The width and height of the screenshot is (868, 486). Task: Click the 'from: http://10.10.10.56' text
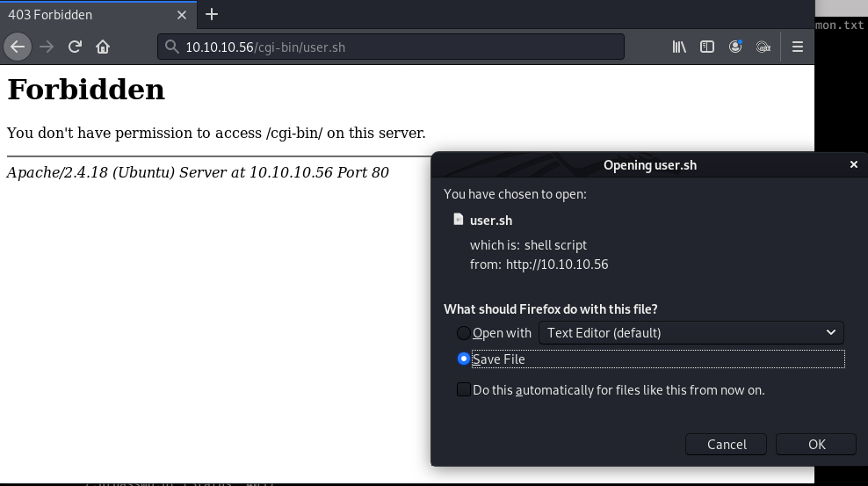point(539,265)
